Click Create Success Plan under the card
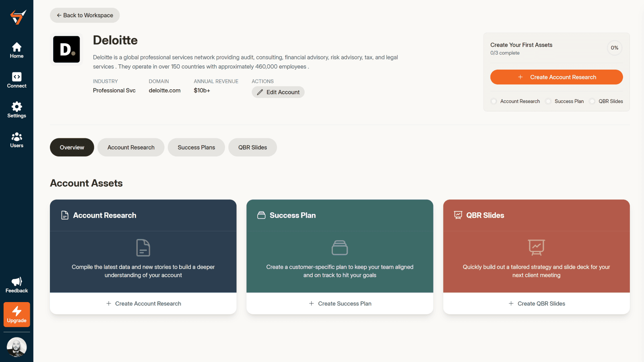The height and width of the screenshot is (362, 644). [340, 304]
